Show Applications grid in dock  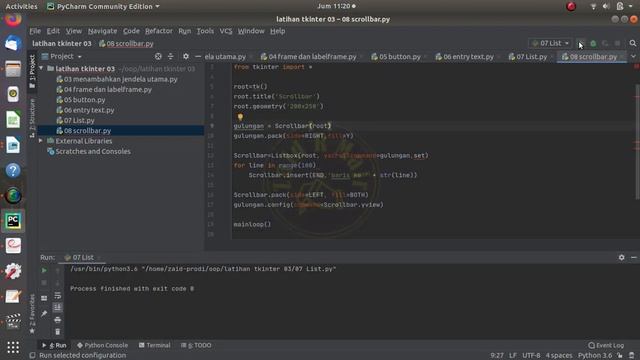click(x=13, y=347)
